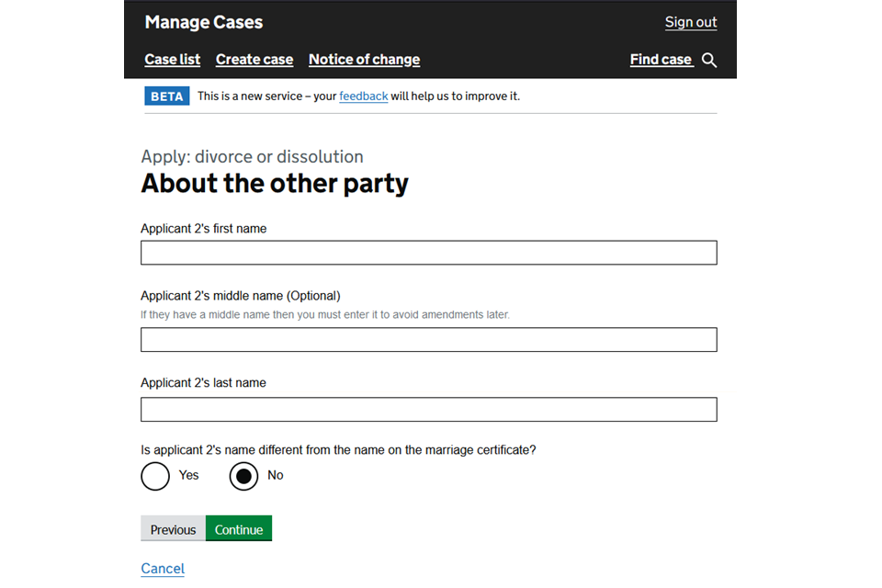Click the "Applicant 2's last name" label
This screenshot has height=588, width=882.
tap(203, 383)
